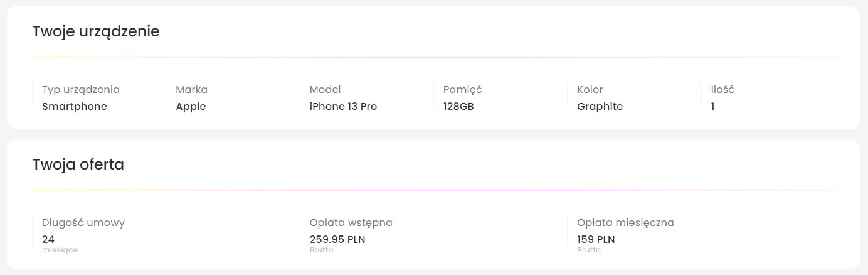Screen dimensions: 868x275
Task: Click the Apple brand value
Action: click(x=191, y=107)
